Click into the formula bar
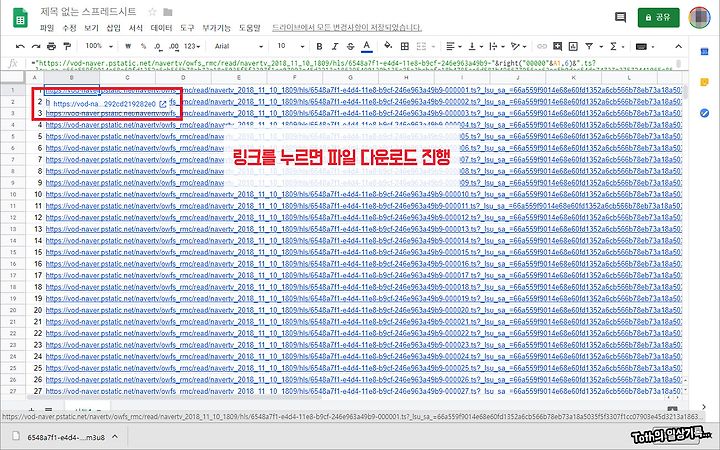This screenshot has width=720, height=450. 354,64
